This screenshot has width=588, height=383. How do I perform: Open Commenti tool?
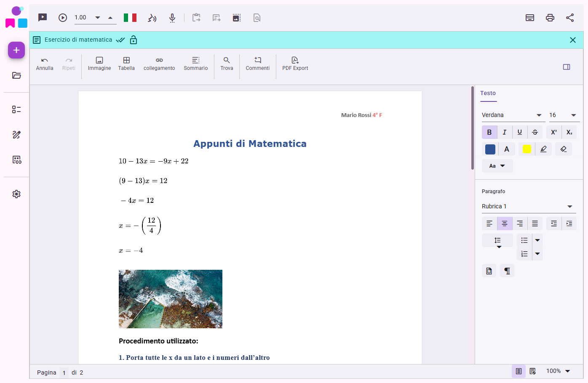[x=258, y=64]
